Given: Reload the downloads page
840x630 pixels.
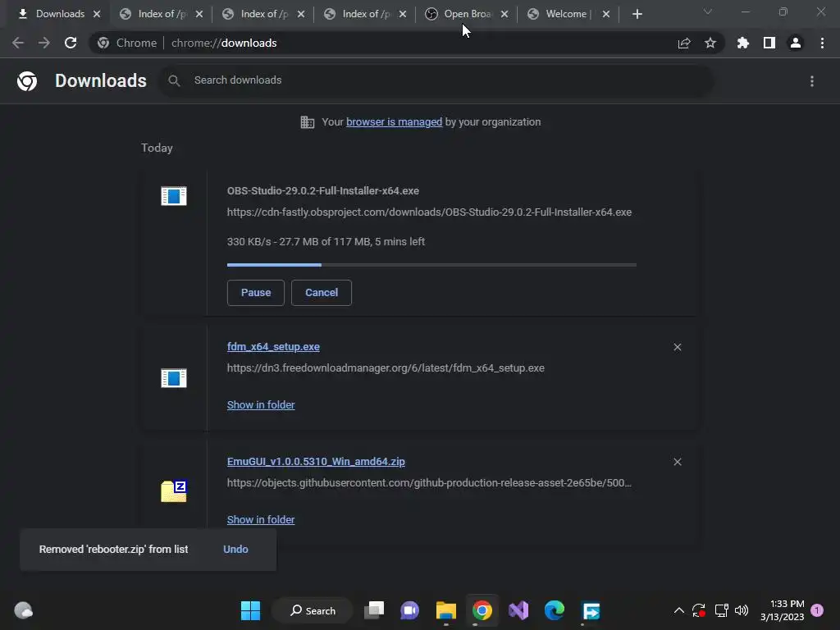Looking at the screenshot, I should coord(71,43).
